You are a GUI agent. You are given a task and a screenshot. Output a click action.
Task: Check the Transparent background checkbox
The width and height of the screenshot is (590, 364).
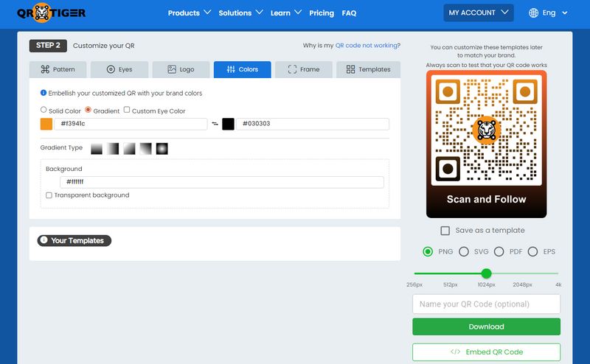tap(49, 195)
